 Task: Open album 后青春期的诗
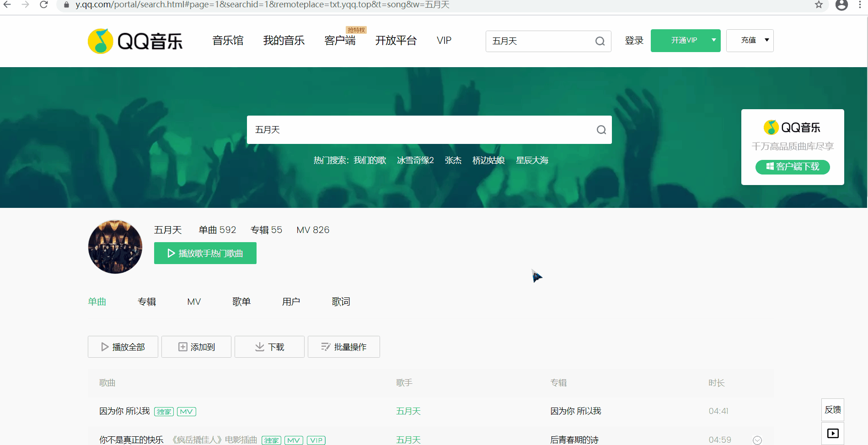(574, 440)
